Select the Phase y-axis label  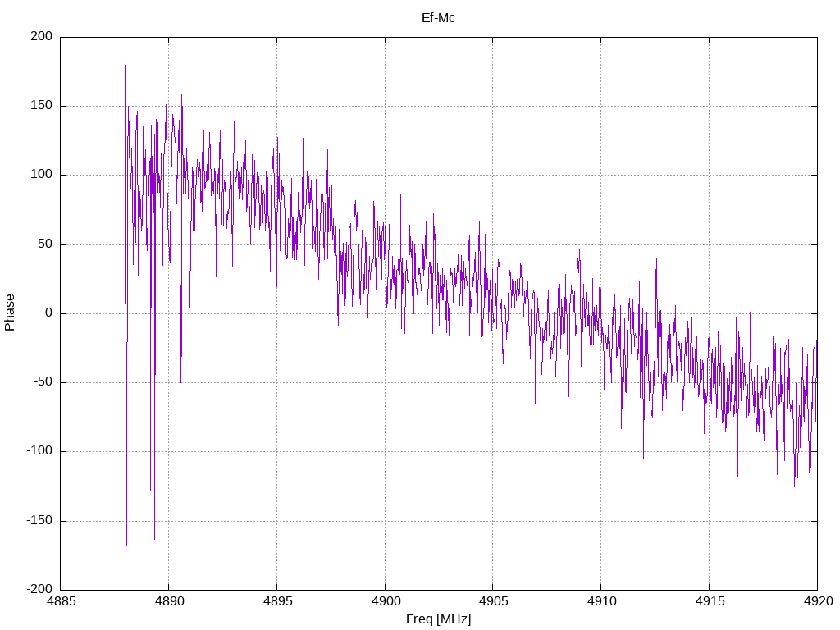tap(10, 313)
